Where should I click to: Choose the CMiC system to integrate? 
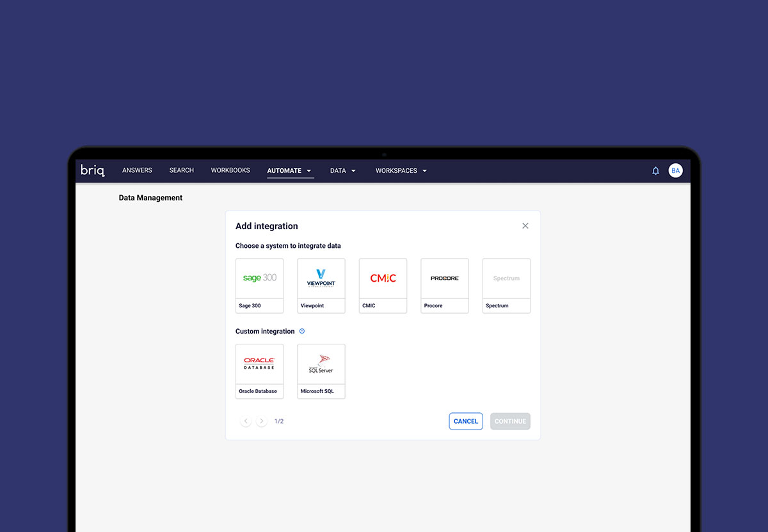pyautogui.click(x=383, y=285)
